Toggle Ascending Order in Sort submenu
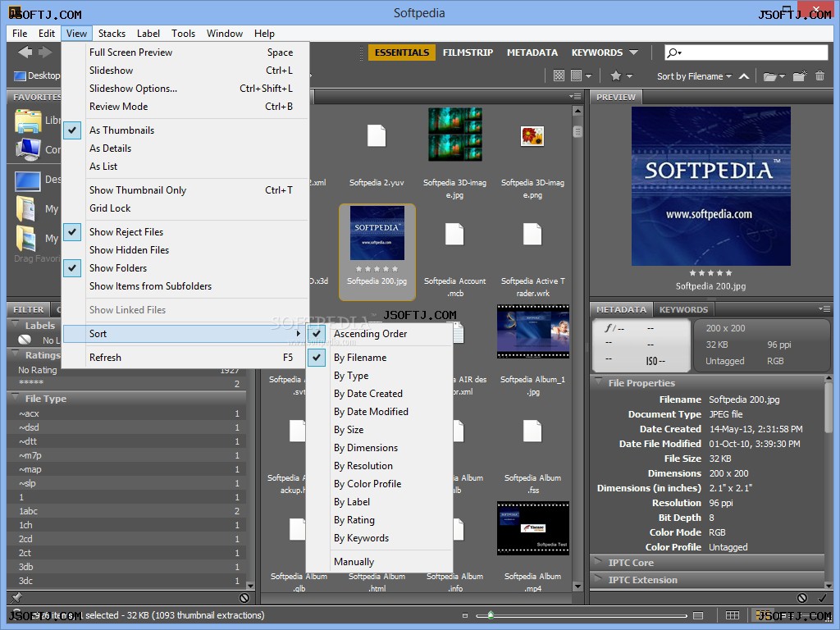The height and width of the screenshot is (630, 840). (x=380, y=334)
